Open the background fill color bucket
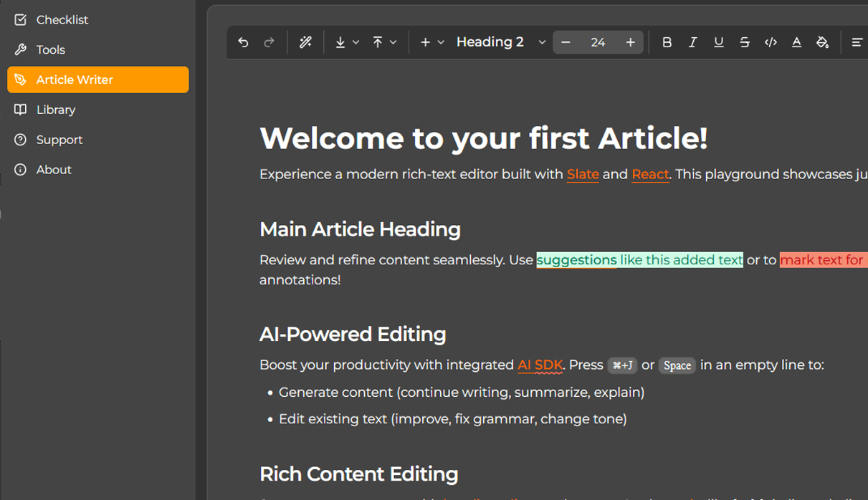The width and height of the screenshot is (868, 500). point(822,42)
